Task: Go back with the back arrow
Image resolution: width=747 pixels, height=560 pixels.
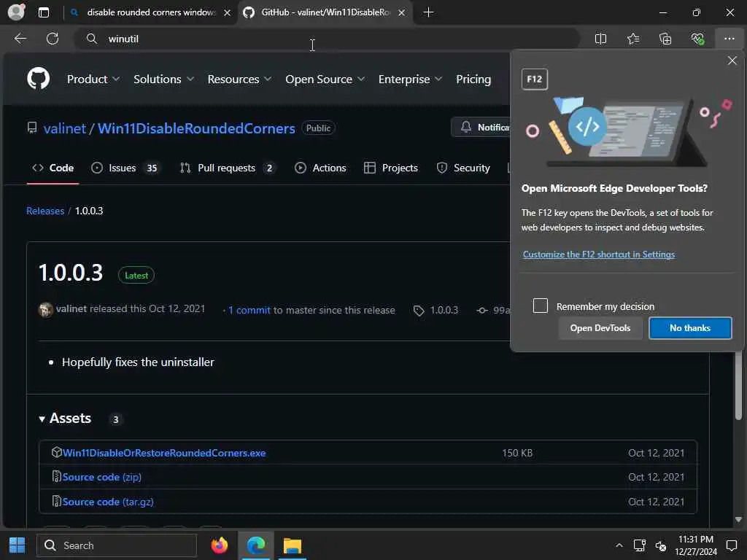Action: (20, 39)
